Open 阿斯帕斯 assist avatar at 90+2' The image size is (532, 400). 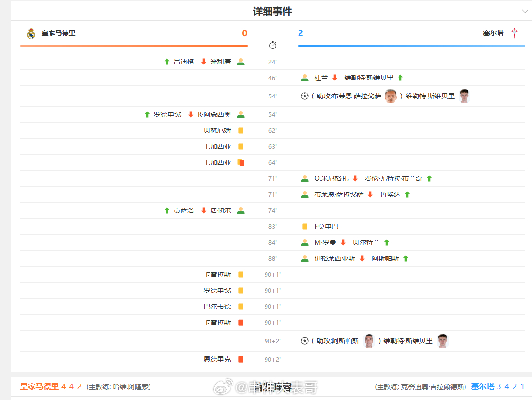[368, 341]
